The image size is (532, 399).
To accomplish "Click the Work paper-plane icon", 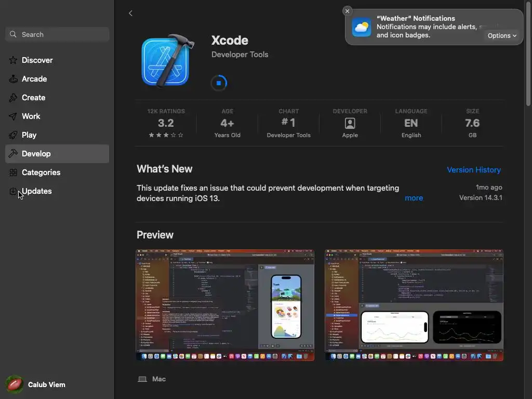I will (13, 116).
